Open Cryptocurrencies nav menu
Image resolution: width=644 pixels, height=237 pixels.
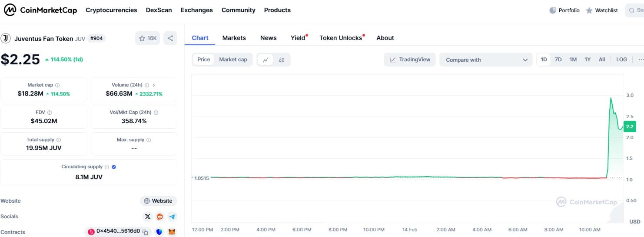111,10
